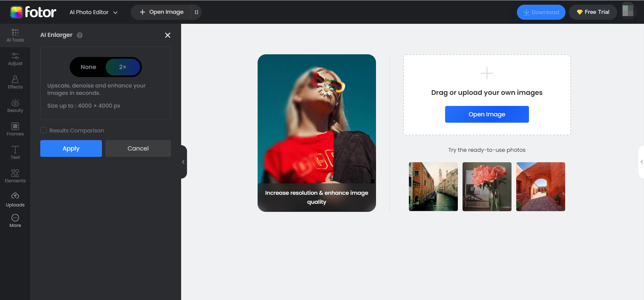
Task: Close the AI Enlarger panel
Action: [168, 35]
